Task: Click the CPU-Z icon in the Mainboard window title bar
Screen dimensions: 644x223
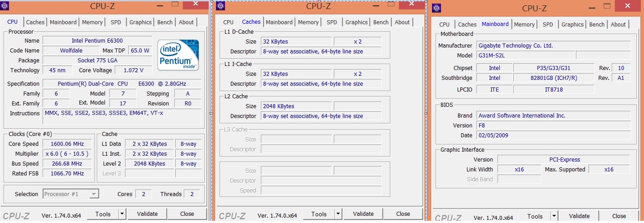Action: 437,8
